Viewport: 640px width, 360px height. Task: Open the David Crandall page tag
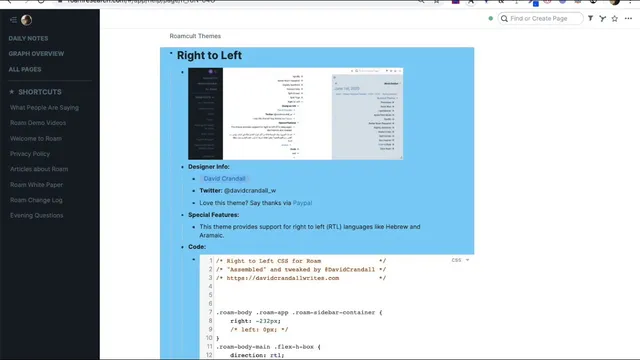coord(224,179)
